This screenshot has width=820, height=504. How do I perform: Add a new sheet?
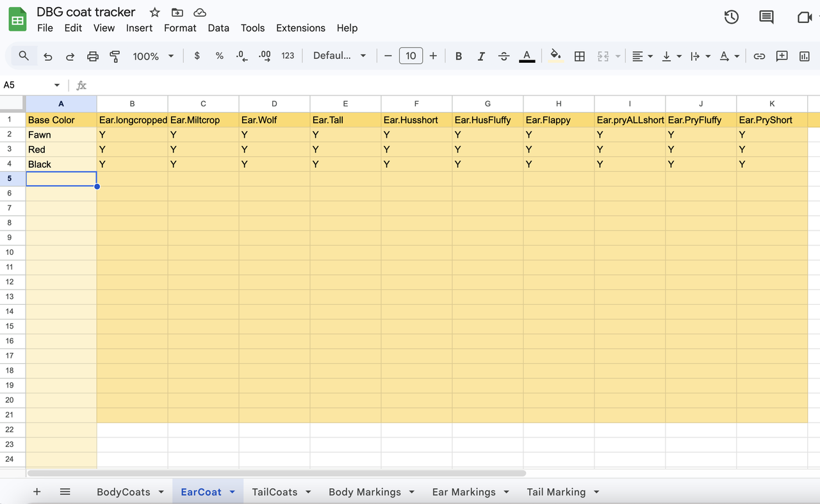[37, 492]
